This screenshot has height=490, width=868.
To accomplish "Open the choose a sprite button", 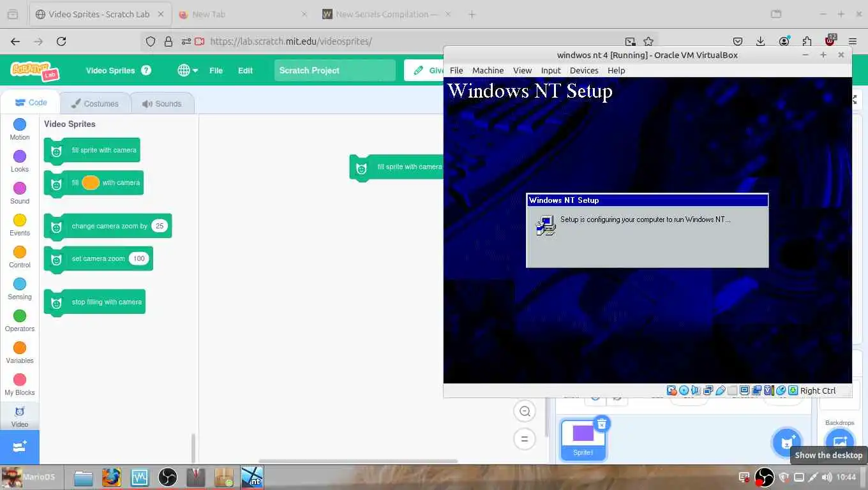I will click(x=786, y=443).
